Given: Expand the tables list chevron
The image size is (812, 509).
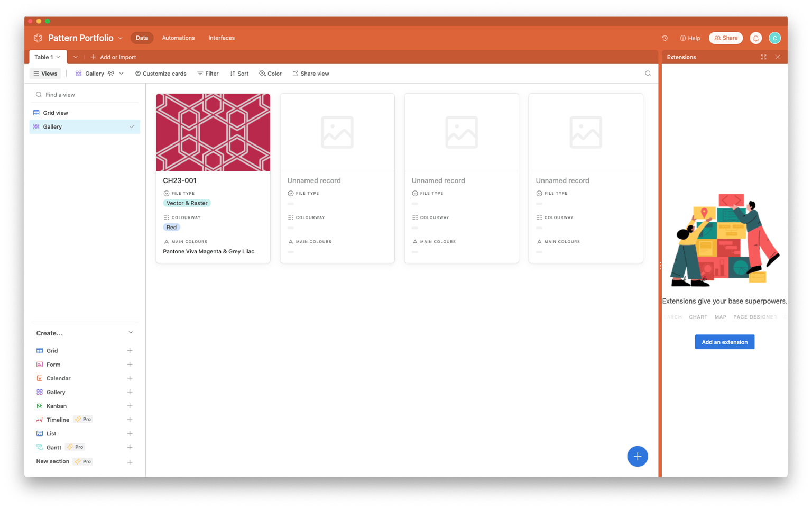Looking at the screenshot, I should click(76, 57).
